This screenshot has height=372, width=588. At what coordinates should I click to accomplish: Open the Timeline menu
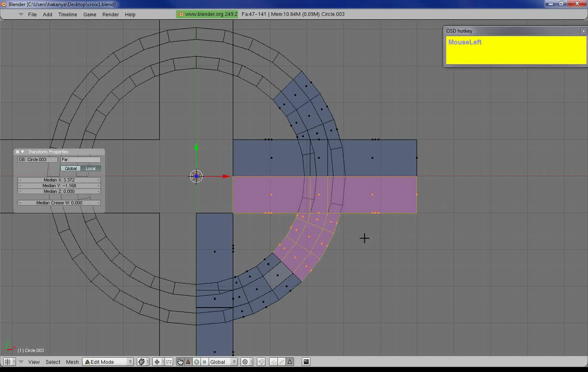click(x=67, y=14)
